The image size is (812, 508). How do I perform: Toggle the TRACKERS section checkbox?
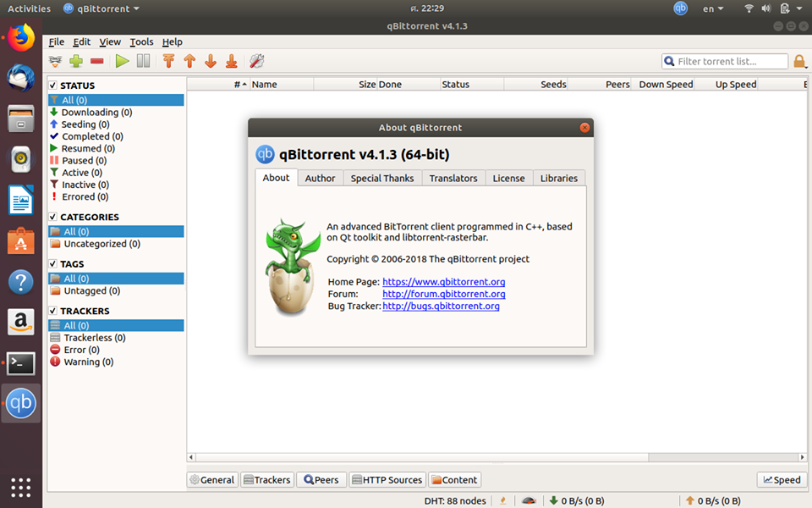pyautogui.click(x=52, y=311)
